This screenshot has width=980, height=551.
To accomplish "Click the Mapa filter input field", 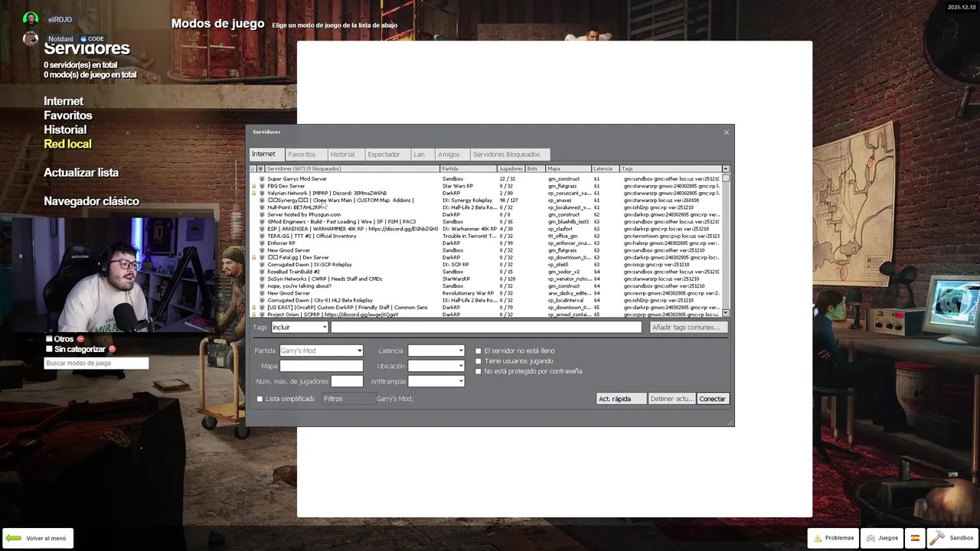I will 321,366.
